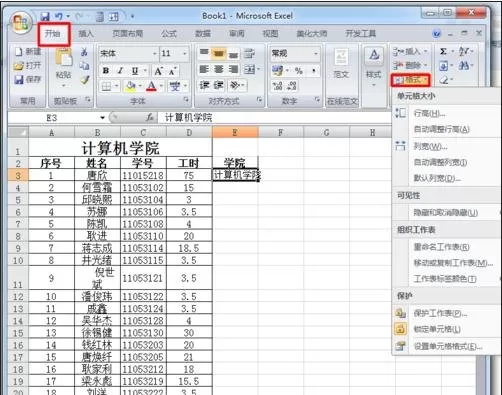Switch to the 开始 Home tab
The image size is (502, 395).
tap(53, 34)
